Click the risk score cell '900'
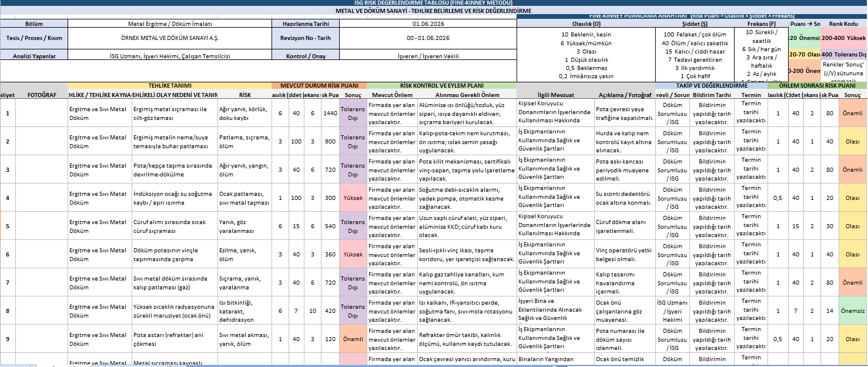The height and width of the screenshot is (367, 868). pos(330,141)
